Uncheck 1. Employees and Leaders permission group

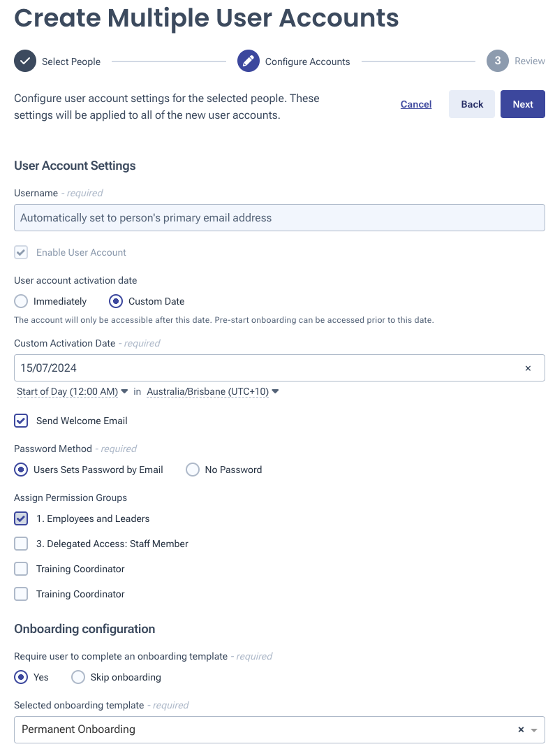click(22, 519)
